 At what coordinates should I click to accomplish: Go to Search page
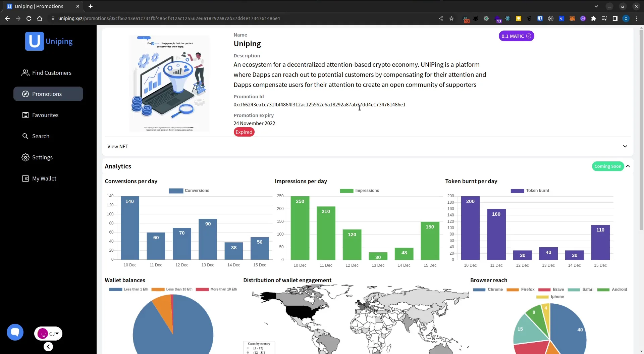48,136
